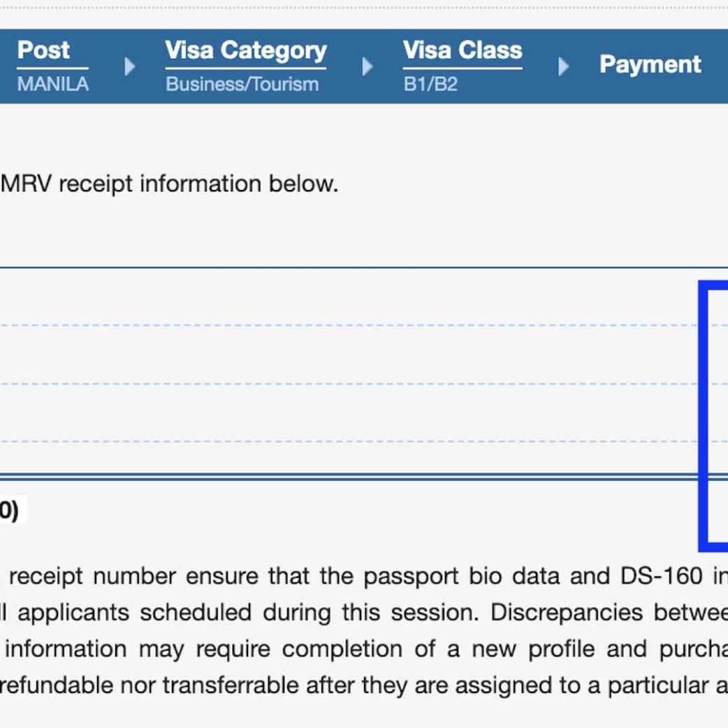Go back to the Post step
The image size is (728, 728).
[43, 50]
